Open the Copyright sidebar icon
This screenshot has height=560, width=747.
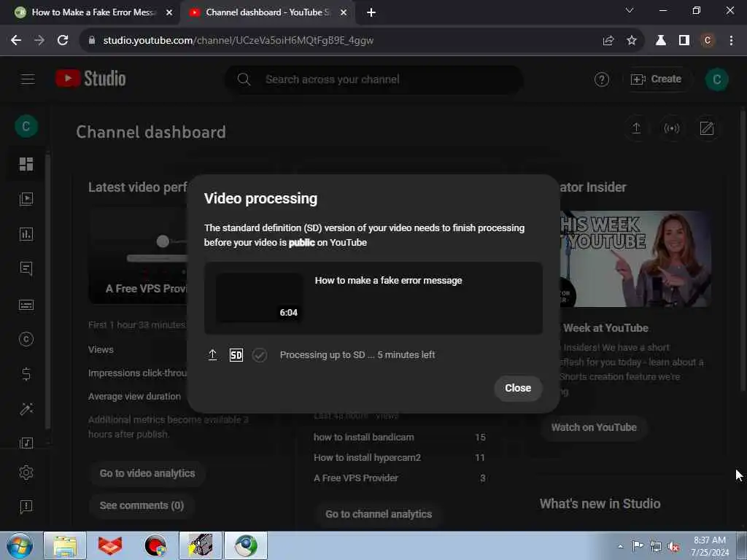click(x=26, y=339)
